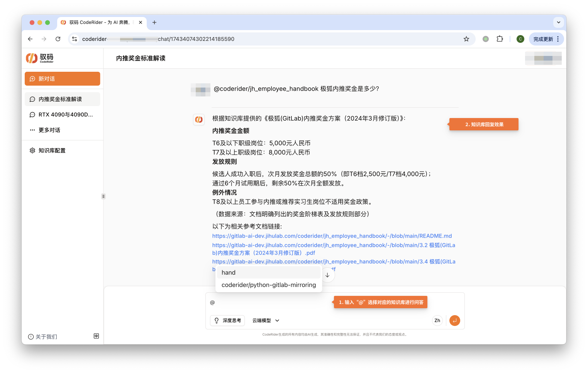Open the 内推奖金标准解读 conversation
The height and width of the screenshot is (373, 588).
62,99
